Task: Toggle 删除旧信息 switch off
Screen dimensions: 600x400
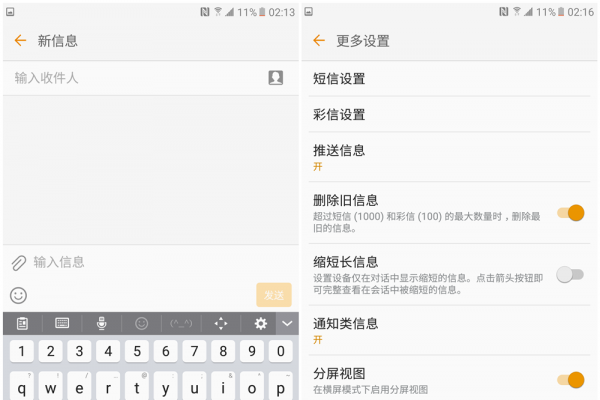Action: 570,212
